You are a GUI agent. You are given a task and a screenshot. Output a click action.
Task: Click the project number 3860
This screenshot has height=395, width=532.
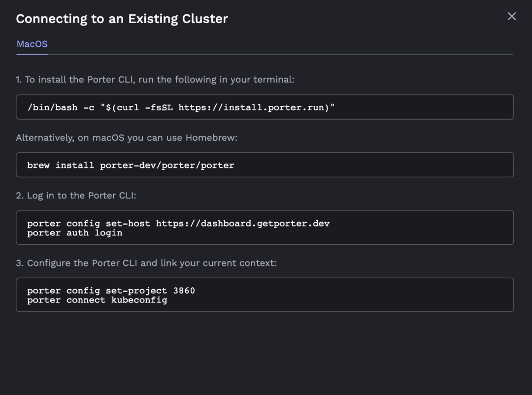tap(184, 291)
